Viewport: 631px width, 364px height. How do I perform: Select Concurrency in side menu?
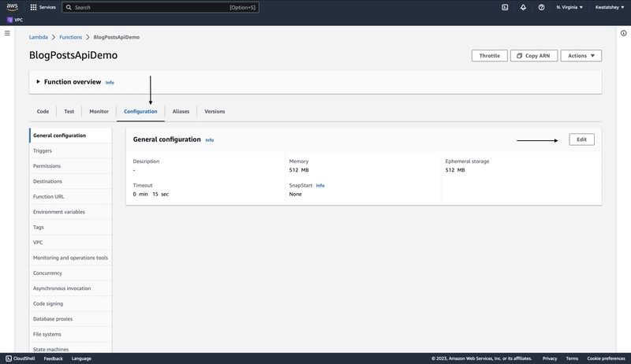[70, 273]
